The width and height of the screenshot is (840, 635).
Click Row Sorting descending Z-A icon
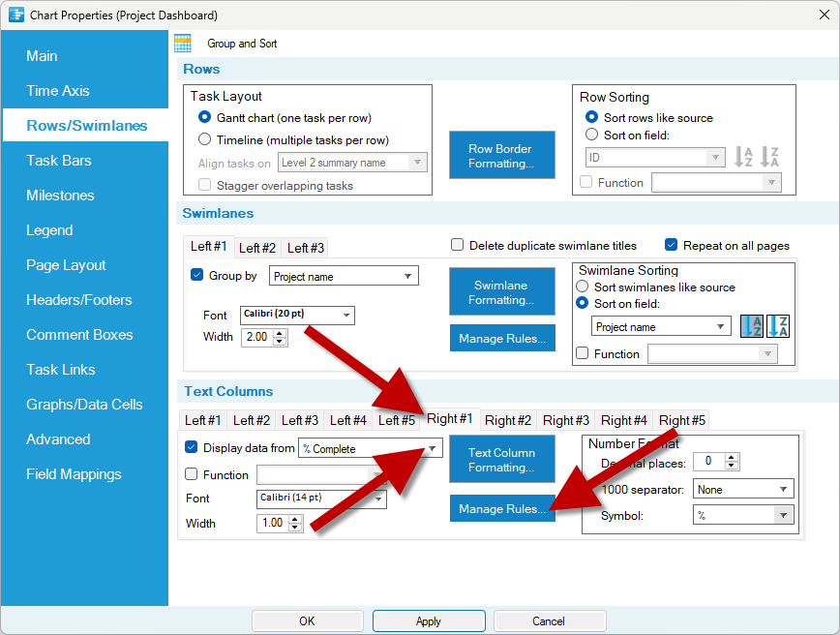pos(769,157)
